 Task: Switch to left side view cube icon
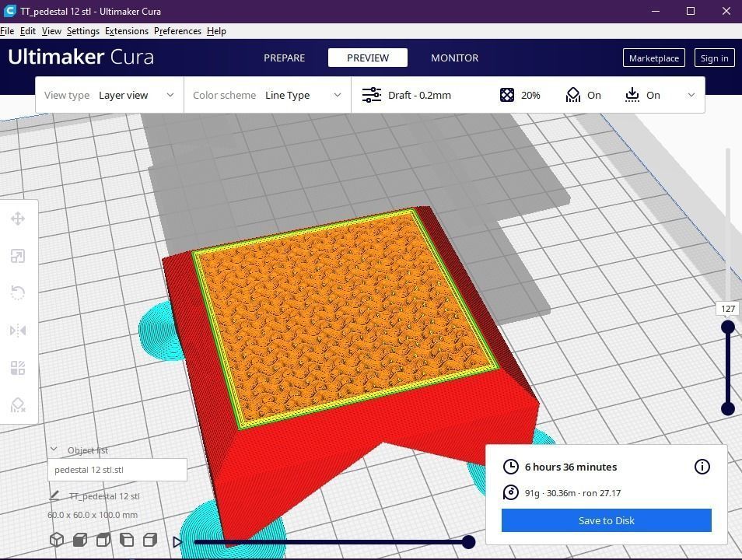click(126, 540)
